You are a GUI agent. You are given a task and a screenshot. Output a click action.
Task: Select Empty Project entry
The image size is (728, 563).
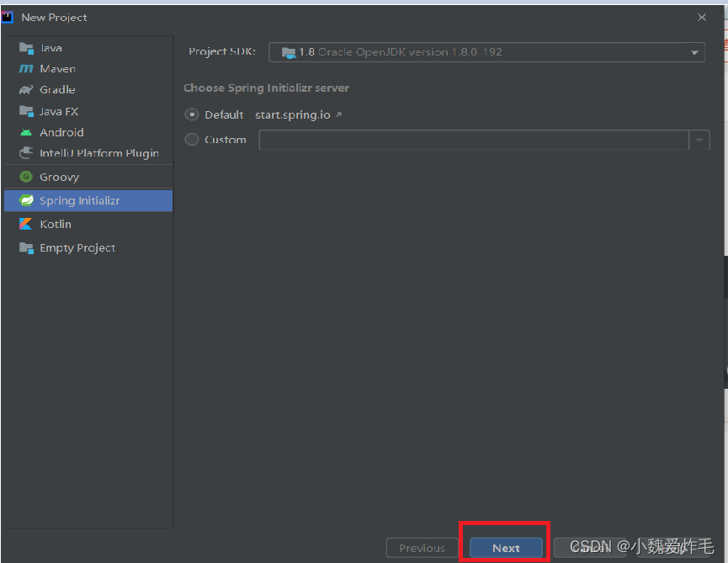point(88,248)
